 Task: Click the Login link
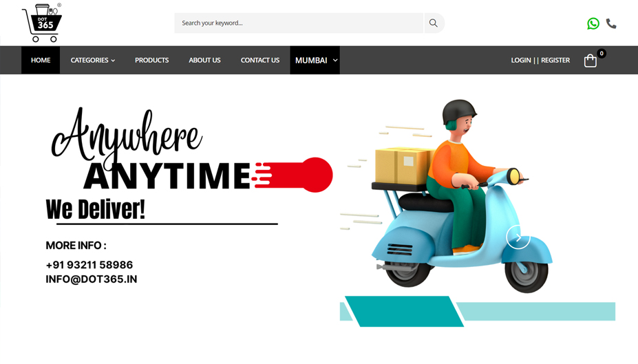tap(521, 60)
